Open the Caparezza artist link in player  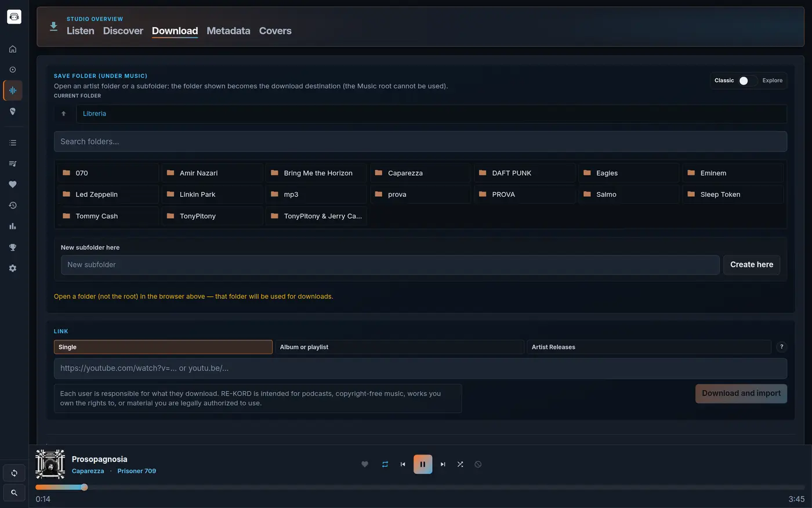[x=88, y=471]
